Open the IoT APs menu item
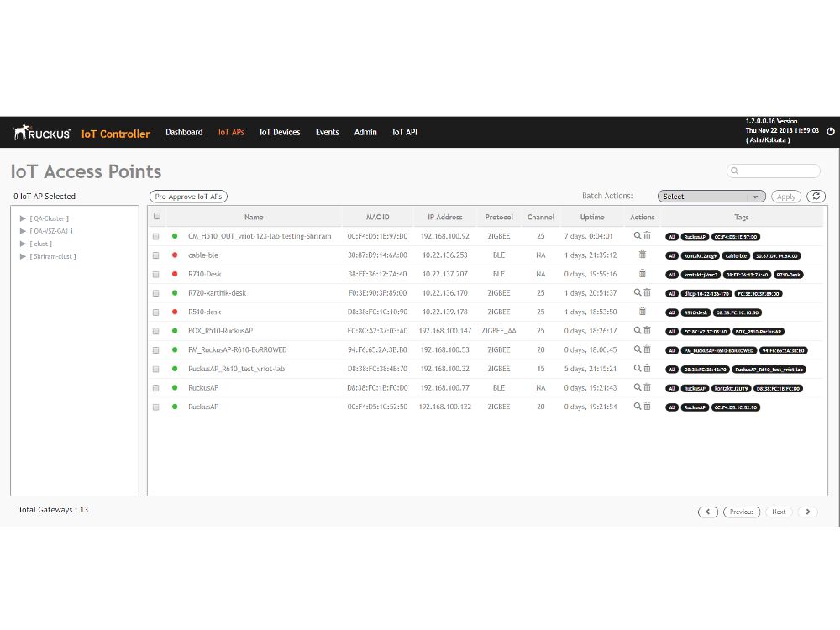 pyautogui.click(x=231, y=133)
